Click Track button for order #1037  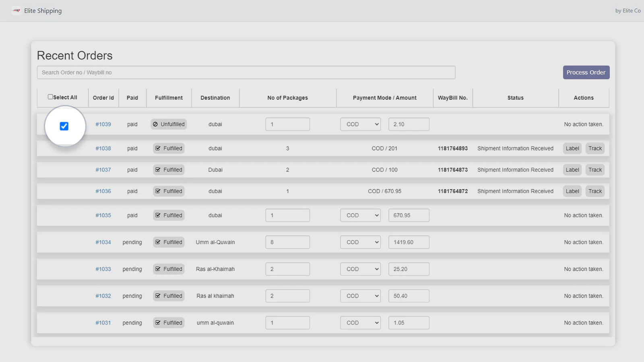595,170
